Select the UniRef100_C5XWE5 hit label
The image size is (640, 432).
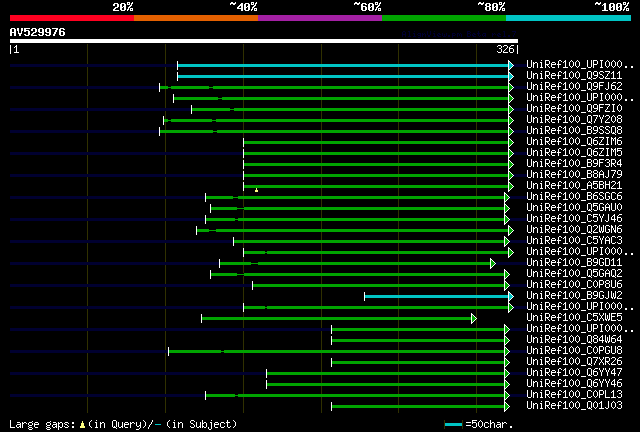click(574, 318)
